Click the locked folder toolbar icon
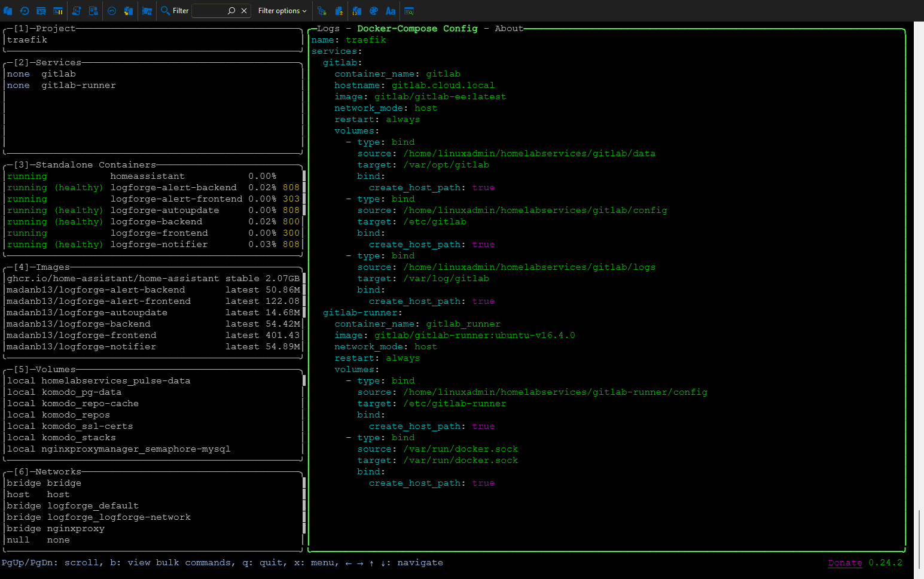924x579 pixels. click(147, 11)
